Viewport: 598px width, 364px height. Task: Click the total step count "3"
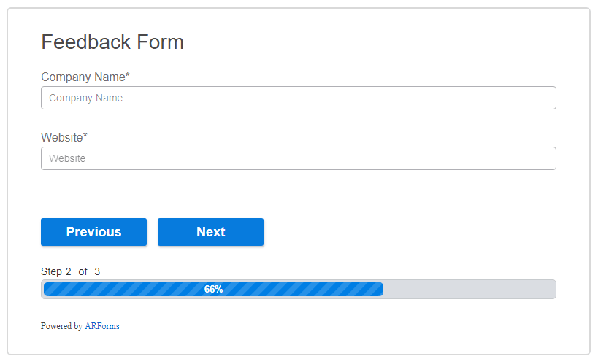pos(97,271)
